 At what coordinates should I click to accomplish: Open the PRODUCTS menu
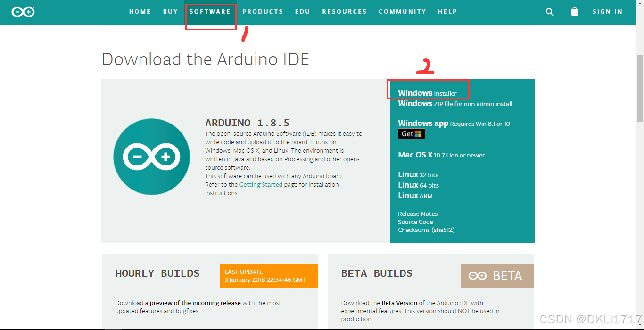click(263, 11)
